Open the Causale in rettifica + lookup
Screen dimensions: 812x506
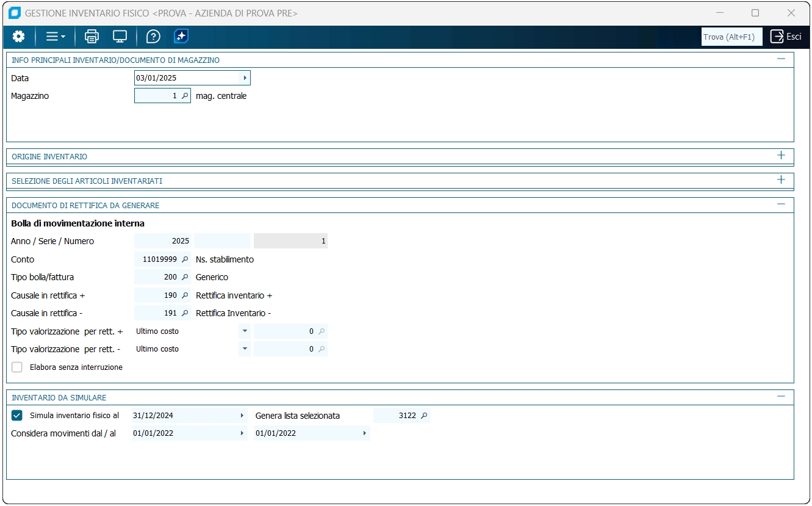tap(185, 295)
